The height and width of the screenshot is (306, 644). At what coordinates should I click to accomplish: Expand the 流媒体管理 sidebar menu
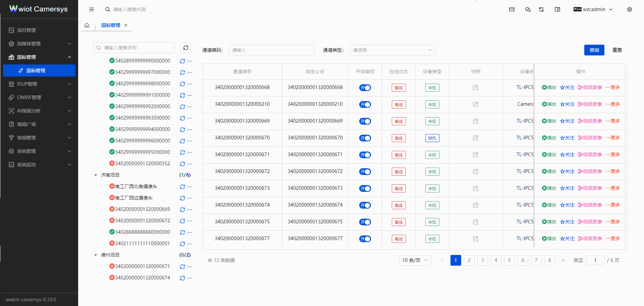[39, 43]
